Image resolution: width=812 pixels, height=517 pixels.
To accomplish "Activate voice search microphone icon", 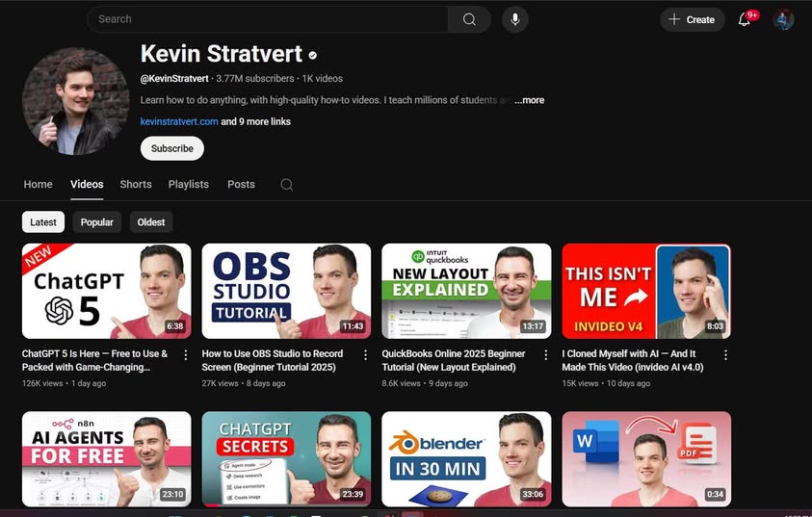I will [x=515, y=19].
